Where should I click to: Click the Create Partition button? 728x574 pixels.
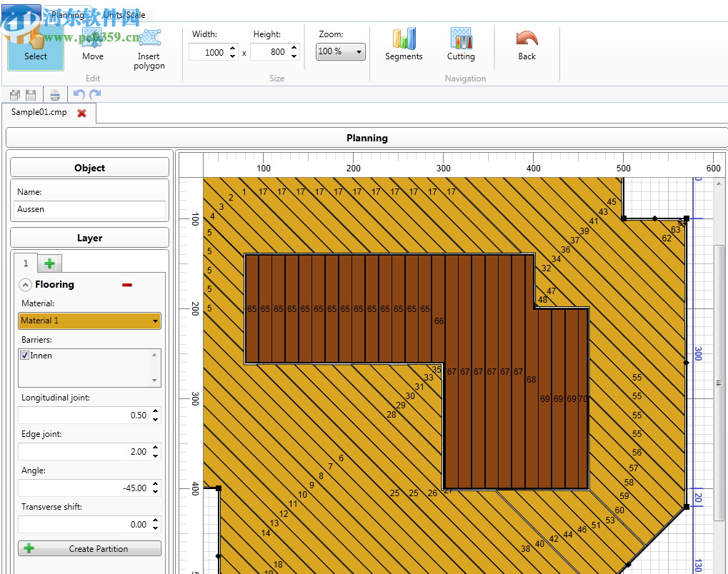click(89, 549)
